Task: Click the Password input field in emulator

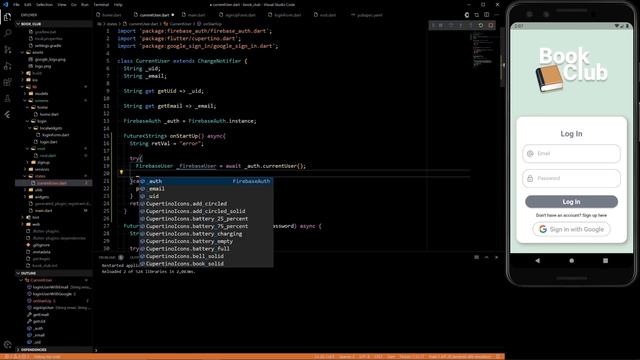Action: pyautogui.click(x=571, y=178)
